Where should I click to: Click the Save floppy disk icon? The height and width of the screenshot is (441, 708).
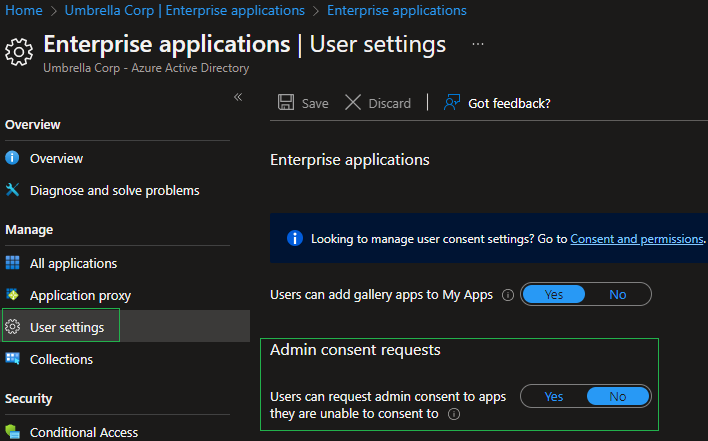pos(286,102)
